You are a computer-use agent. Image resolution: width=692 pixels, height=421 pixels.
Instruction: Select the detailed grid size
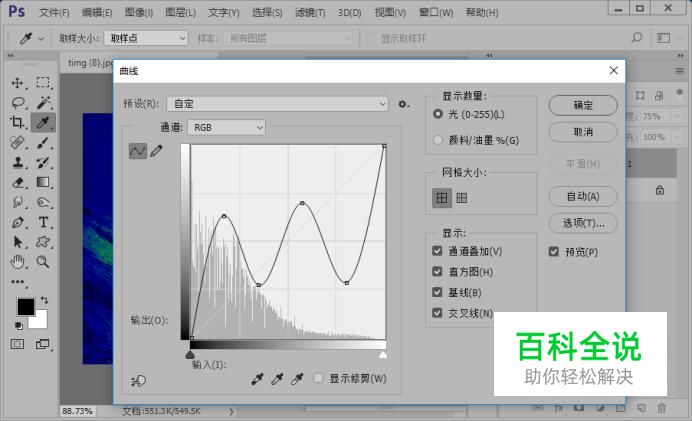pos(462,198)
